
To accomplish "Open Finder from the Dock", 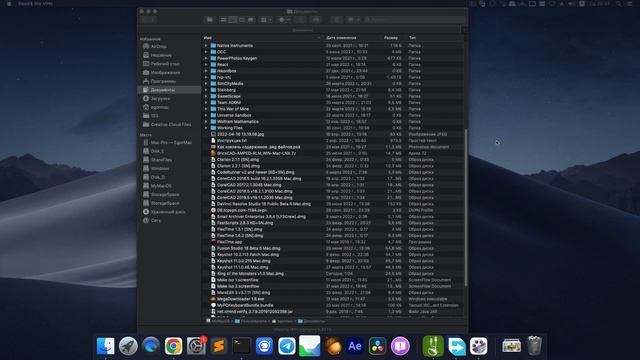I will tap(106, 346).
